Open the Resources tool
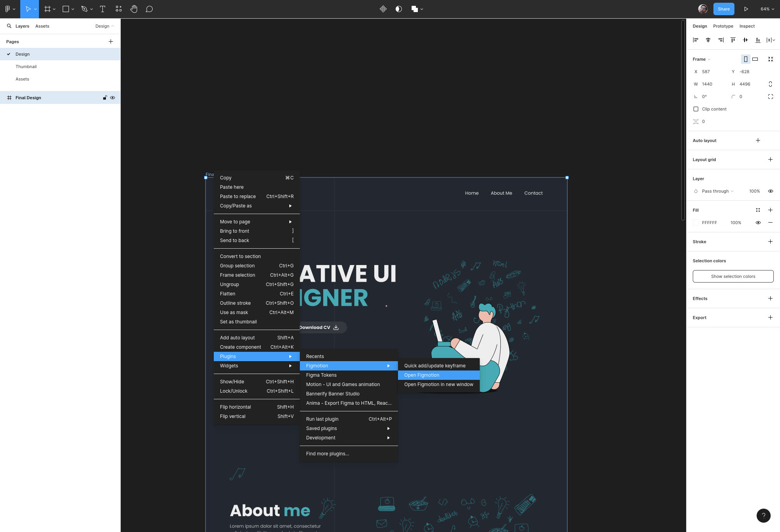Image resolution: width=780 pixels, height=532 pixels. [119, 9]
